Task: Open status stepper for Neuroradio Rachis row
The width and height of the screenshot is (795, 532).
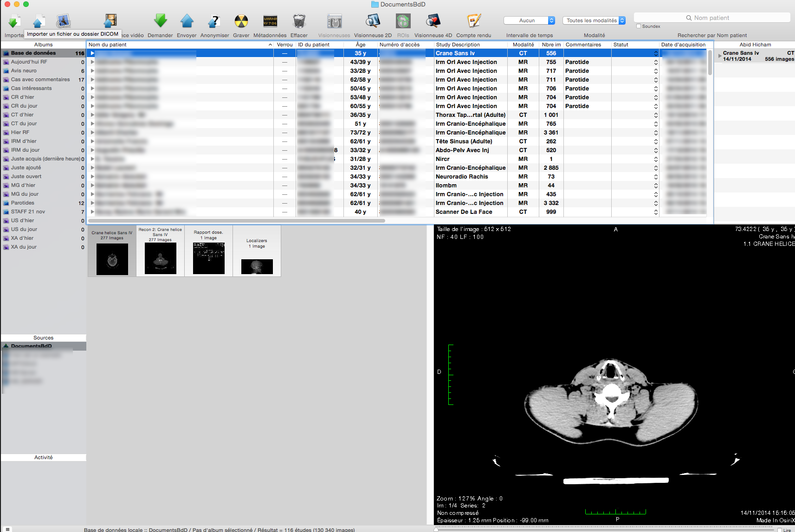Action: pyautogui.click(x=656, y=177)
